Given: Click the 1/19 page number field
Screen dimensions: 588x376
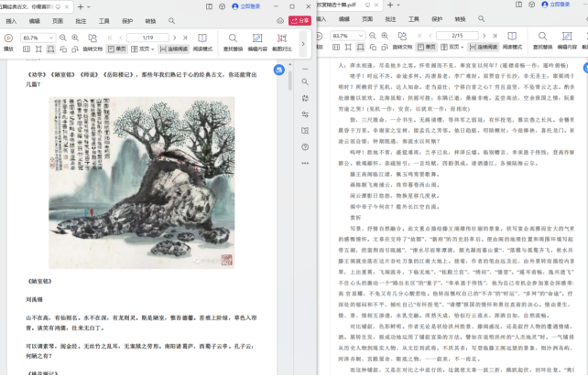Looking at the screenshot, I should (147, 38).
